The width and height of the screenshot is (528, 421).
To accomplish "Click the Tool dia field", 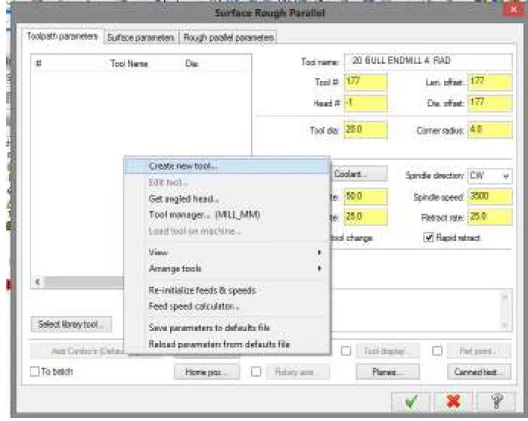I will (x=365, y=130).
